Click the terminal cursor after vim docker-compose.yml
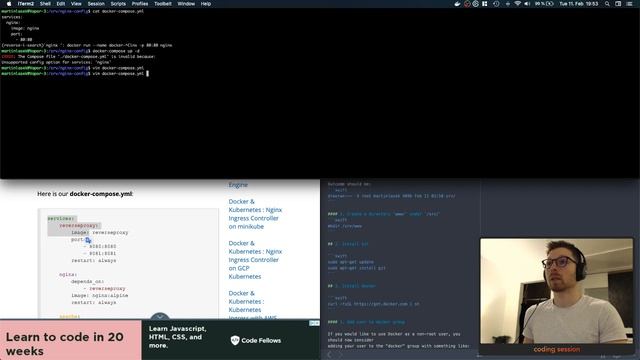This screenshot has height=360, width=640. coord(147,74)
